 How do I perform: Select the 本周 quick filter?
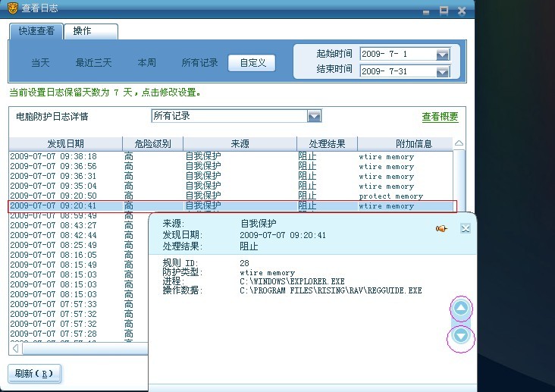tap(146, 63)
